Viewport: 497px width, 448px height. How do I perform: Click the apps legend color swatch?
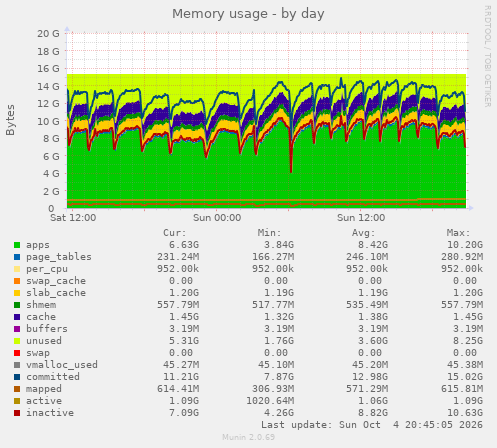[x=17, y=245]
